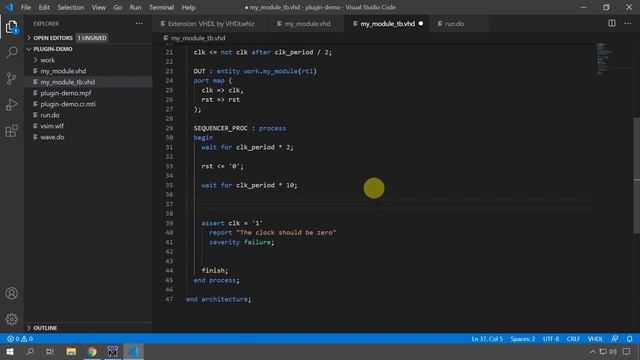Select the my_module_tb.vhd editor tab

click(387, 24)
